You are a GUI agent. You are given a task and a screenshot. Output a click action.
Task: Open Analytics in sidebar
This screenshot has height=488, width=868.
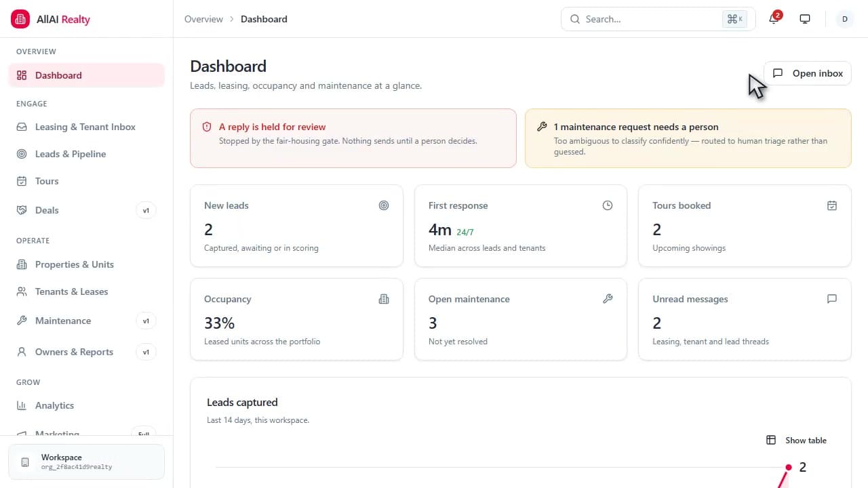86,405
